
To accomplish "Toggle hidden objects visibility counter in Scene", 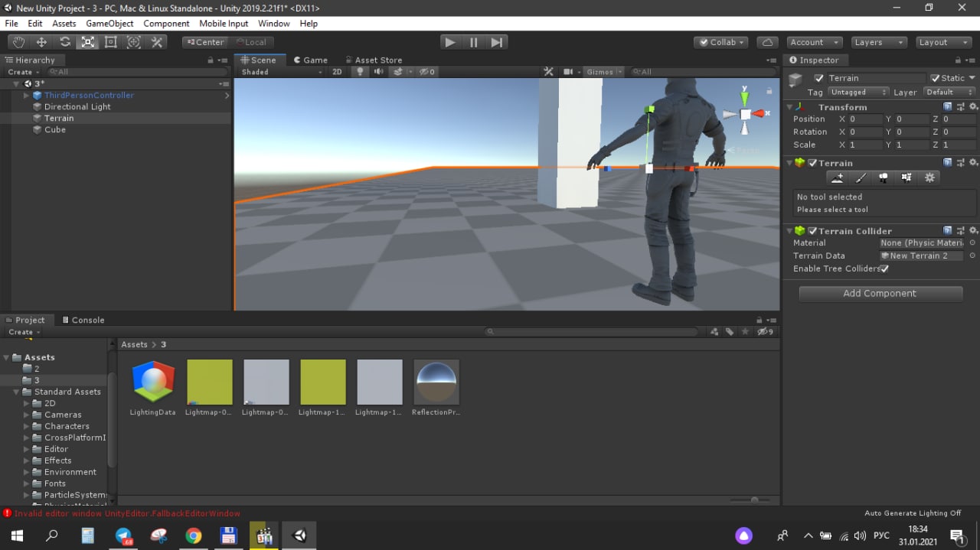I will coord(428,72).
